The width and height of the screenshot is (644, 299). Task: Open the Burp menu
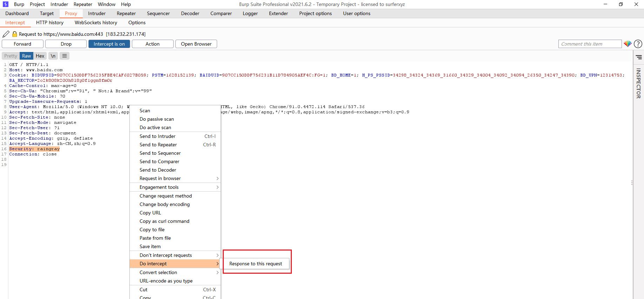click(19, 4)
